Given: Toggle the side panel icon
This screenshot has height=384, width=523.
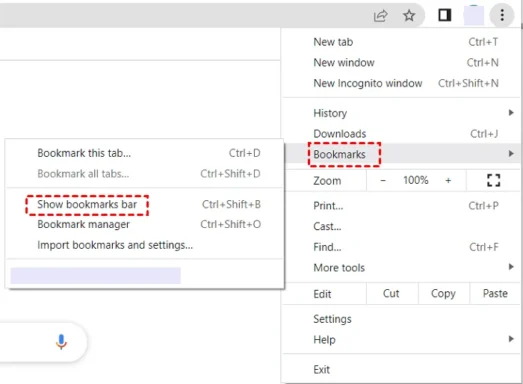Looking at the screenshot, I should tap(444, 15).
